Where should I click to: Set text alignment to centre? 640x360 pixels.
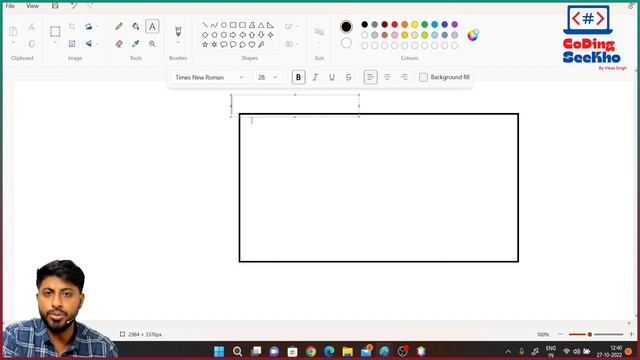[387, 77]
